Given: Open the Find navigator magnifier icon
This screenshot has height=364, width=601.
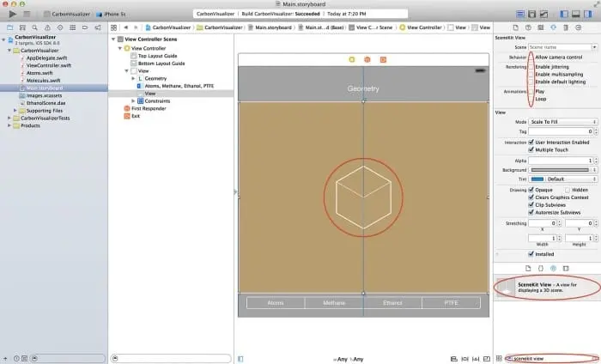Looking at the screenshot, I should click(x=35, y=27).
